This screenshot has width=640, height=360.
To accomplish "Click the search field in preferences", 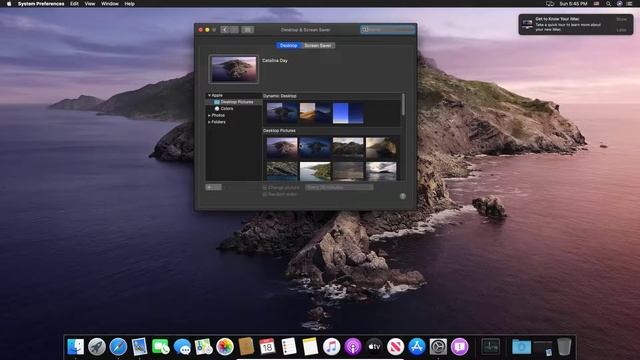I will 388,29.
